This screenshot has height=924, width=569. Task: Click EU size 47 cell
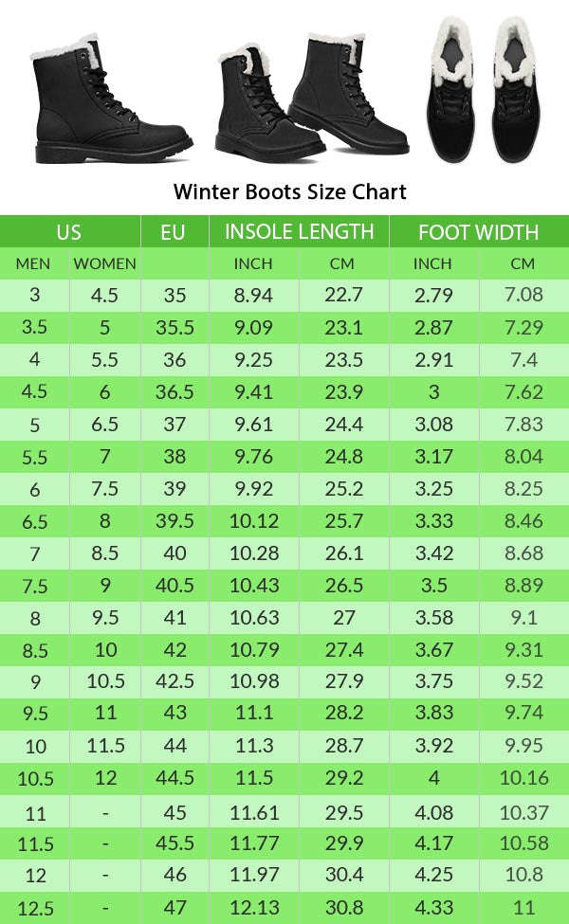click(174, 908)
